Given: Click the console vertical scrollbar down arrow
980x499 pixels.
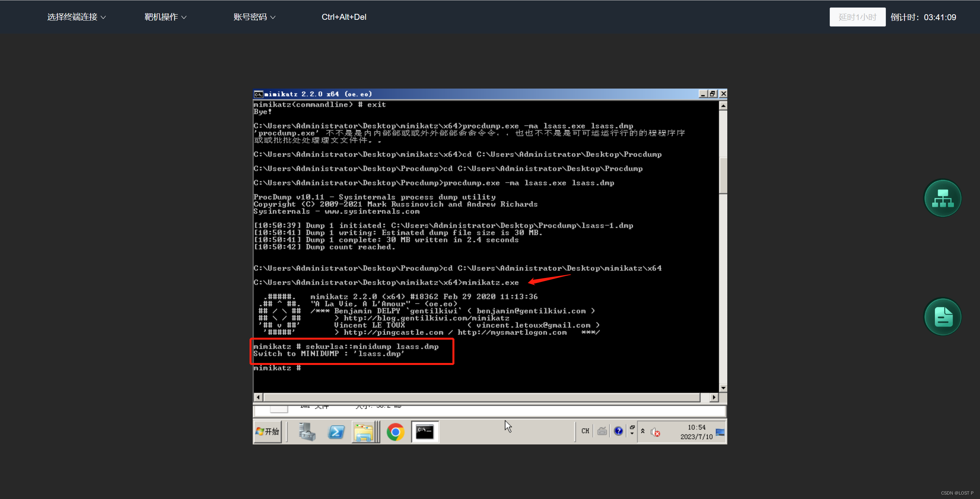Looking at the screenshot, I should [723, 388].
